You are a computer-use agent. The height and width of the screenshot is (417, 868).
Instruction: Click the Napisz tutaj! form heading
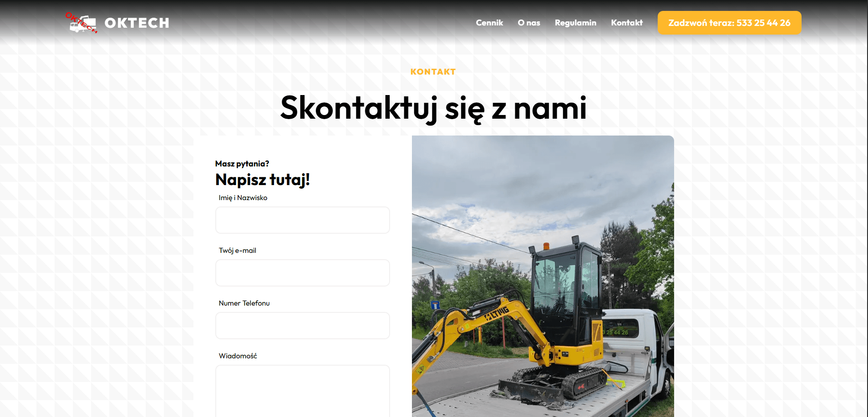262,180
